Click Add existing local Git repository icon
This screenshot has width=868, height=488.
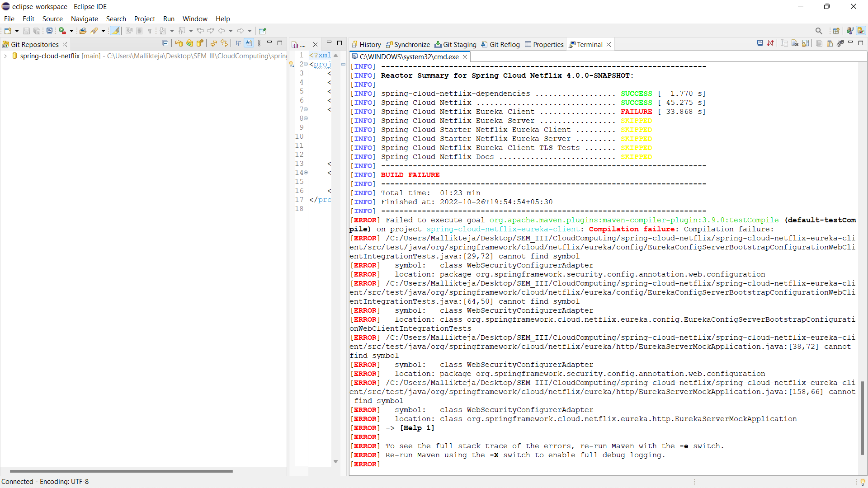point(179,43)
